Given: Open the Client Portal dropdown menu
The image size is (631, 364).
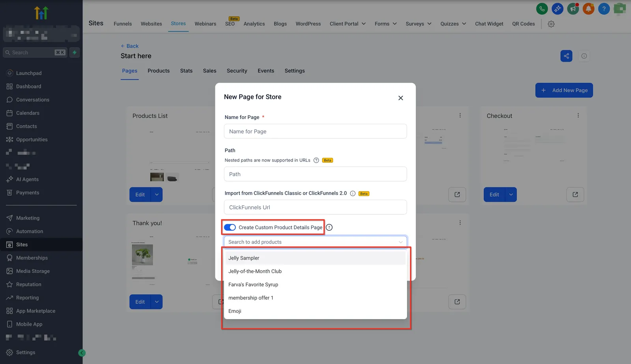Looking at the screenshot, I should [347, 24].
